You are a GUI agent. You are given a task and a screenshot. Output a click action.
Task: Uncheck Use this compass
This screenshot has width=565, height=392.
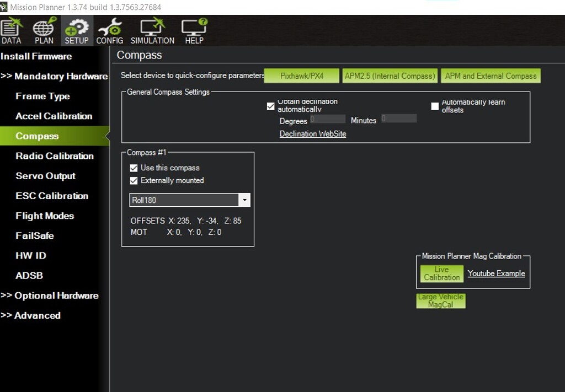point(134,168)
